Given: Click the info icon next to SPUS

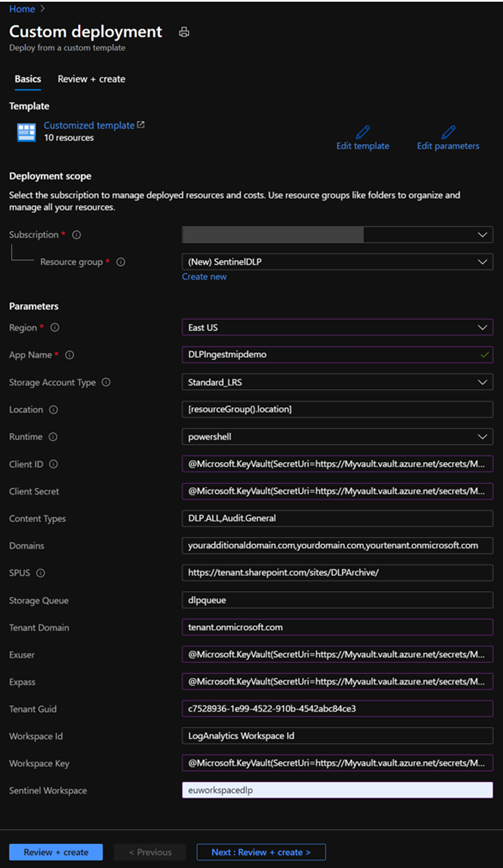Looking at the screenshot, I should pos(40,573).
